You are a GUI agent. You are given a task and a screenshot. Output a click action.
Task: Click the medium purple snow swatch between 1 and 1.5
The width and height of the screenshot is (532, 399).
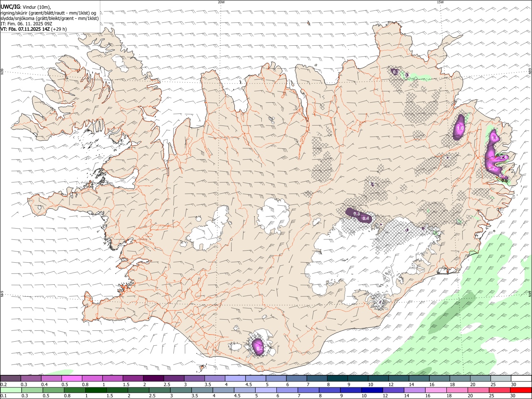[113, 379]
